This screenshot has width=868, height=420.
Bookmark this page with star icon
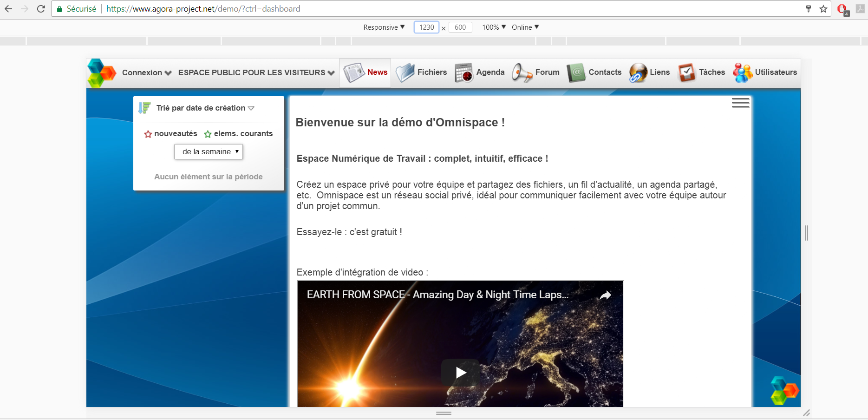tap(823, 9)
